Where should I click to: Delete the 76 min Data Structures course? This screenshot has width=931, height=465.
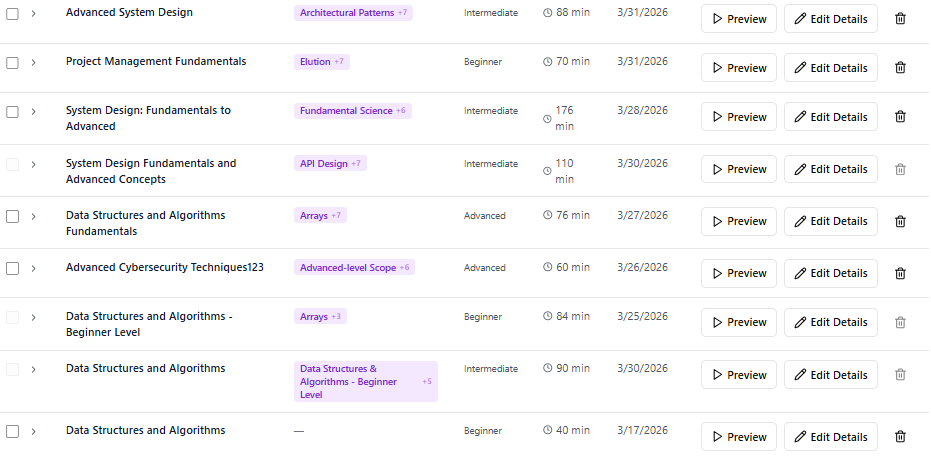(900, 221)
